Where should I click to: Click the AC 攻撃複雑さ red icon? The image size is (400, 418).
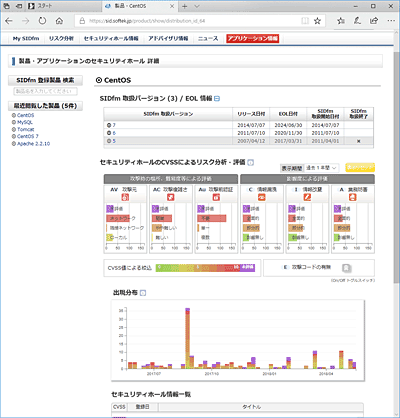click(x=170, y=197)
